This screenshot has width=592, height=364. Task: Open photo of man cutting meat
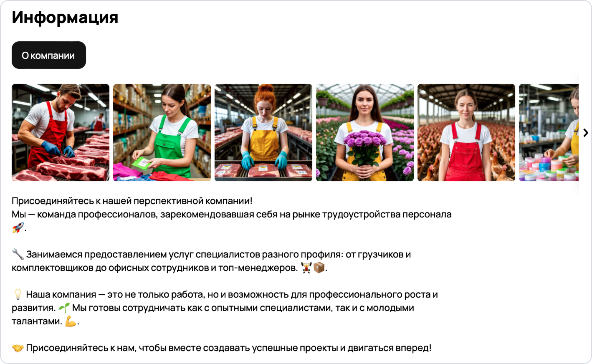coord(61,132)
